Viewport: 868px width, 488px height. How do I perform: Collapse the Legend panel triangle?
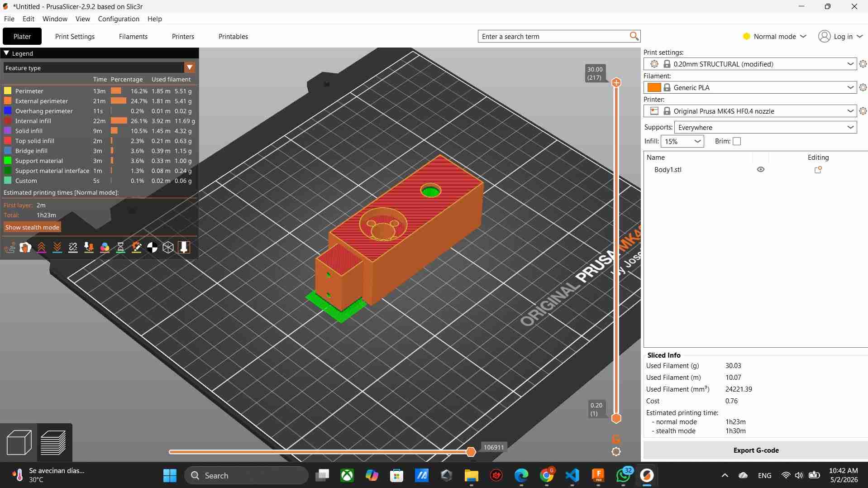(6, 53)
